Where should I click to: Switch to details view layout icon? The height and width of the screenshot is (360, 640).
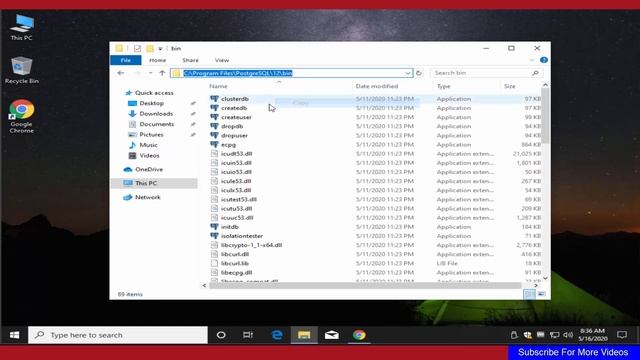pos(529,294)
